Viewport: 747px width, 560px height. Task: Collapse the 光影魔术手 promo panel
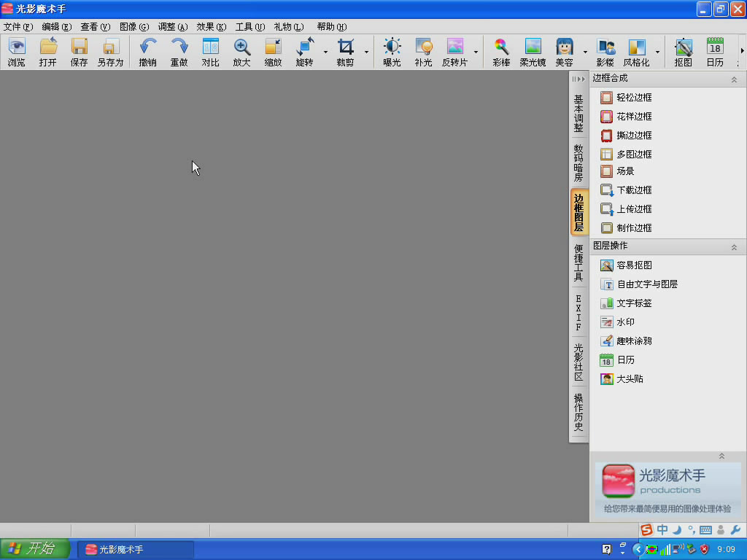coord(721,456)
